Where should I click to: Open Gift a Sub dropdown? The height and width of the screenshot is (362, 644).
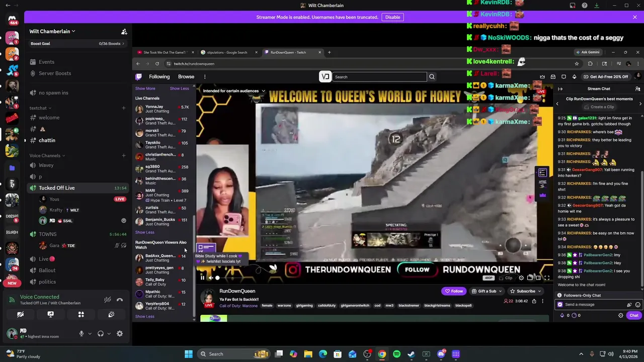487,291
